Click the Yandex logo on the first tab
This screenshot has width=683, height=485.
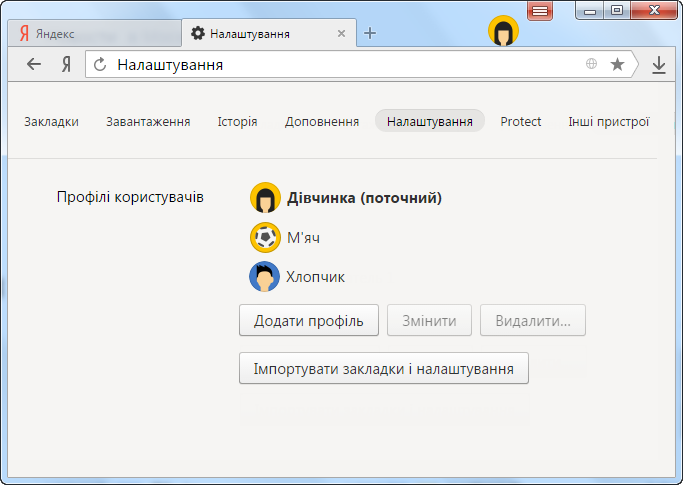24,34
